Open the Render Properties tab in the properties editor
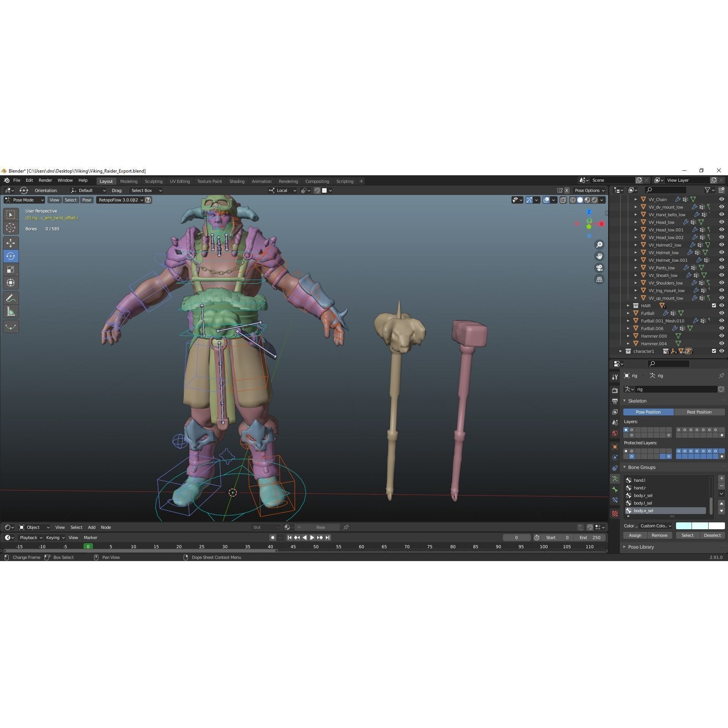This screenshot has height=728, width=728. tap(615, 391)
